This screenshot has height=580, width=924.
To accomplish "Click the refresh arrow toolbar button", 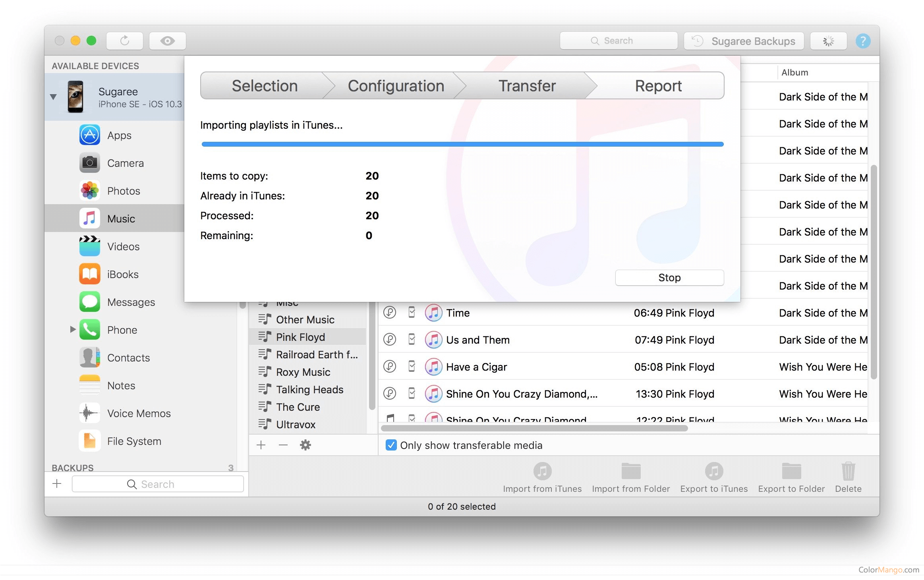I will [125, 41].
